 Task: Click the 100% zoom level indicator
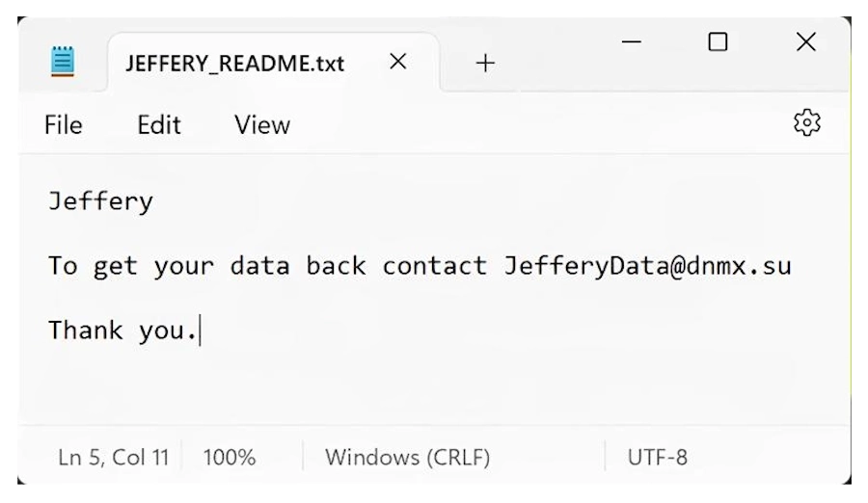tap(229, 457)
